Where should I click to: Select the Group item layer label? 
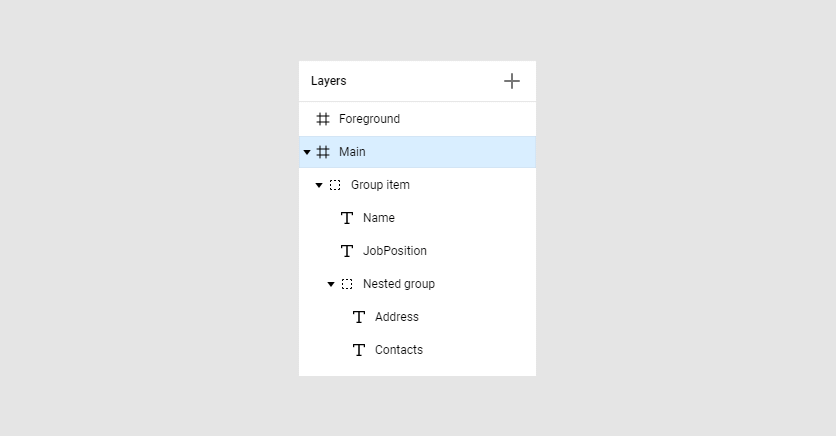pos(380,185)
